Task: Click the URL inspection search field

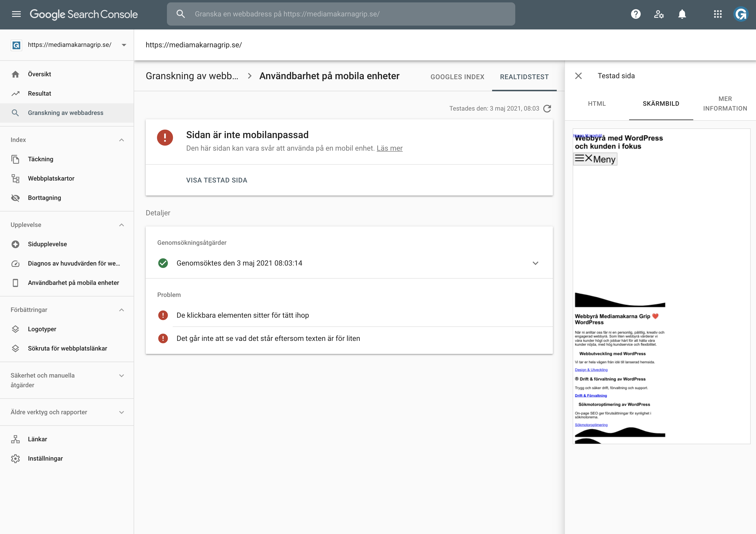Action: [341, 14]
